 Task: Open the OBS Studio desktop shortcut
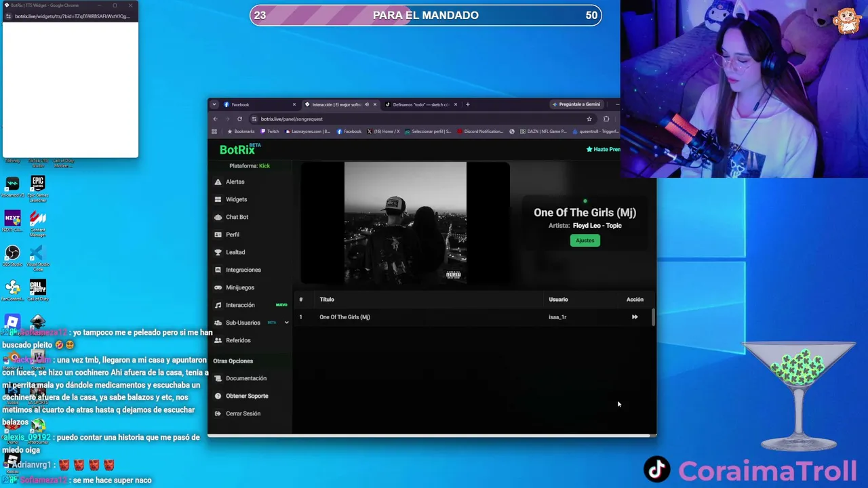coord(12,256)
